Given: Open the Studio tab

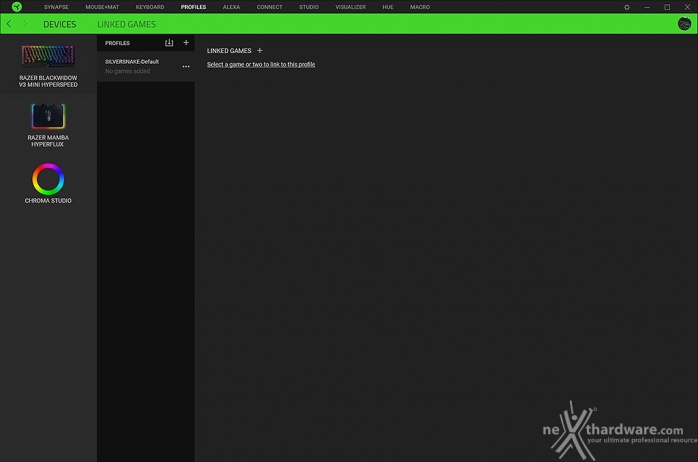Looking at the screenshot, I should (x=308, y=7).
